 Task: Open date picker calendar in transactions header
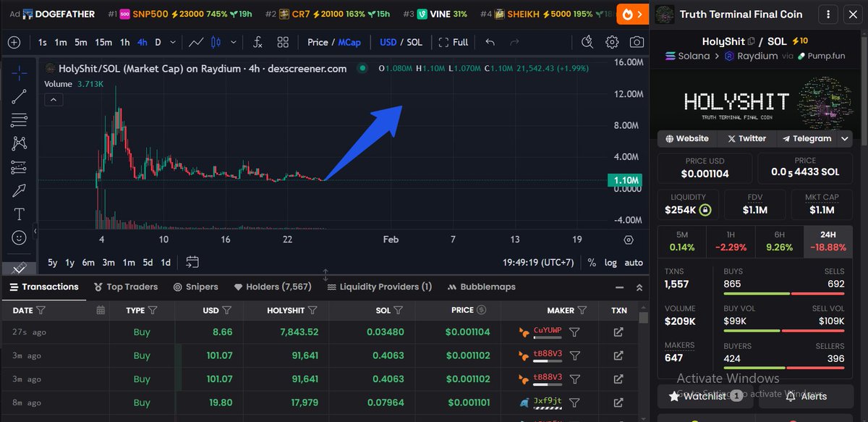[101, 310]
